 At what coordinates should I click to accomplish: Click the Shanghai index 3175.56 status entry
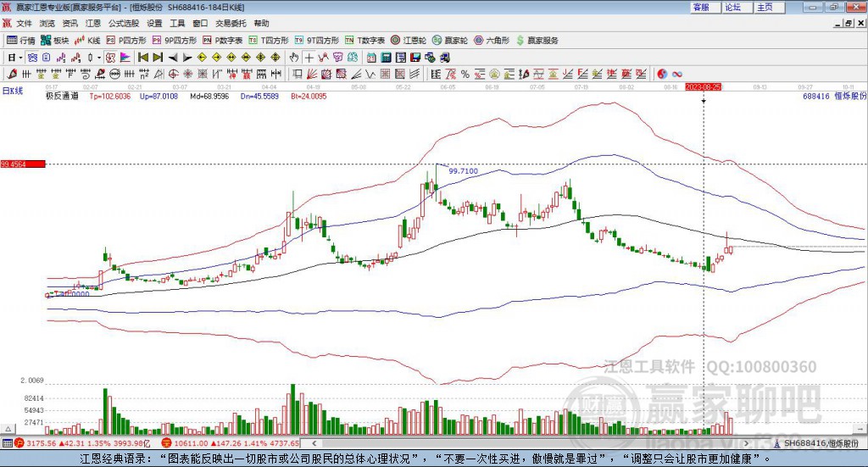coord(82,443)
